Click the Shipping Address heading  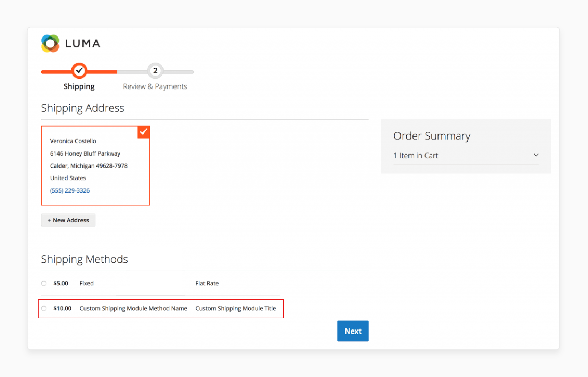pos(83,108)
